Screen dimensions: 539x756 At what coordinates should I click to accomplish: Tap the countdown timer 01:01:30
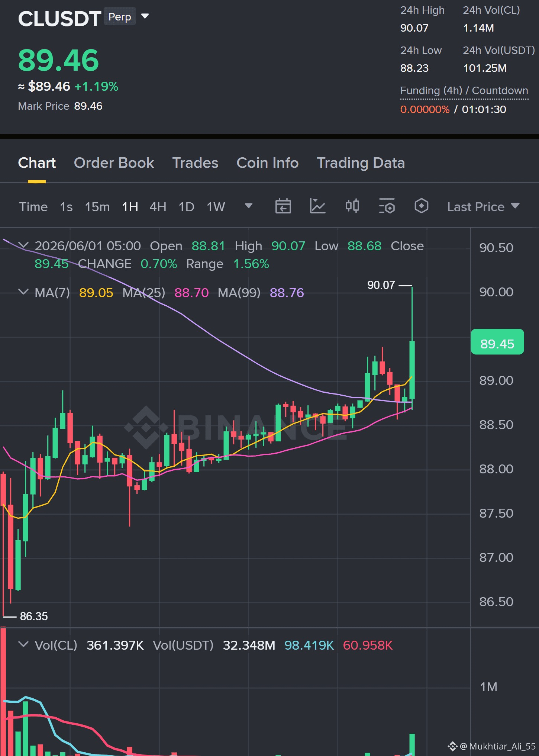click(x=484, y=109)
